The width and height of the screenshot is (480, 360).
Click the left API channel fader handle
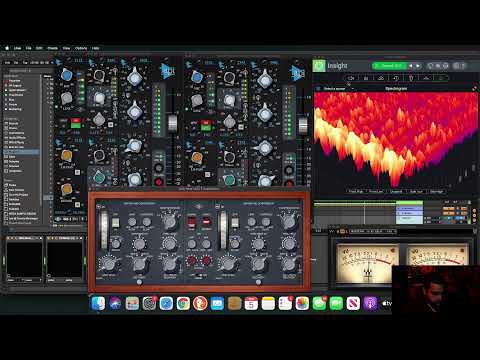[x=172, y=123]
